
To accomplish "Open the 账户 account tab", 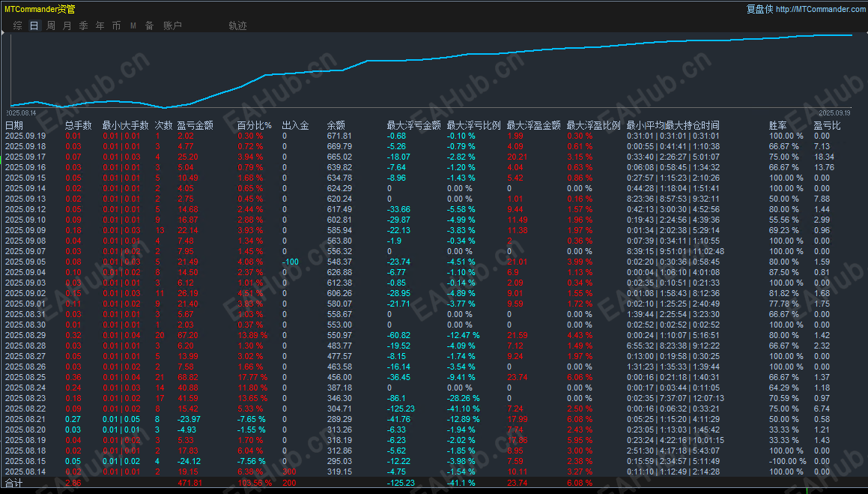I will [x=173, y=25].
